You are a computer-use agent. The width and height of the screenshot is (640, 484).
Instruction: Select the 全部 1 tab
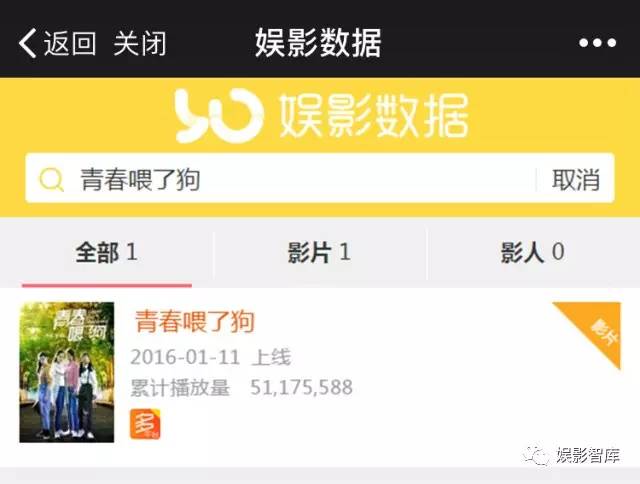point(107,252)
